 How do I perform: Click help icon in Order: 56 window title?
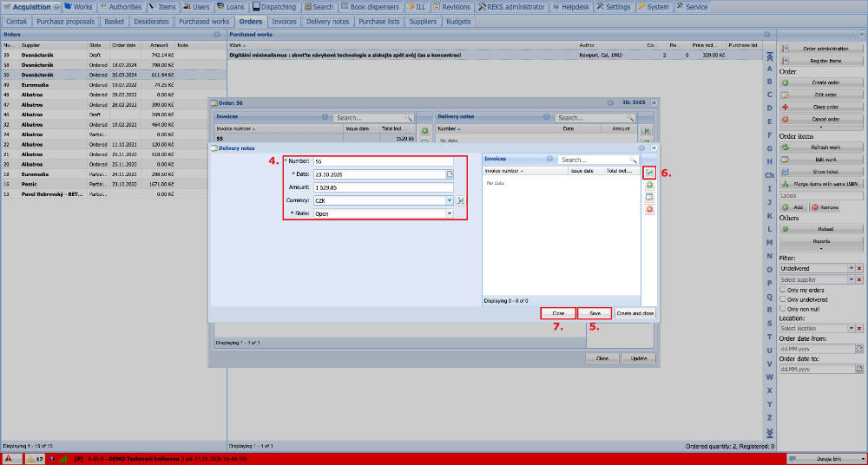tap(609, 103)
